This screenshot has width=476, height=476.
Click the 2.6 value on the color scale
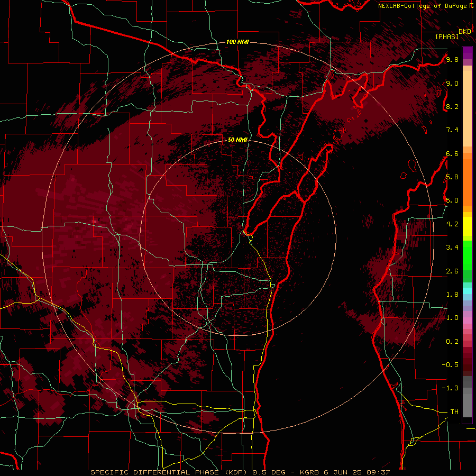pos(452,271)
